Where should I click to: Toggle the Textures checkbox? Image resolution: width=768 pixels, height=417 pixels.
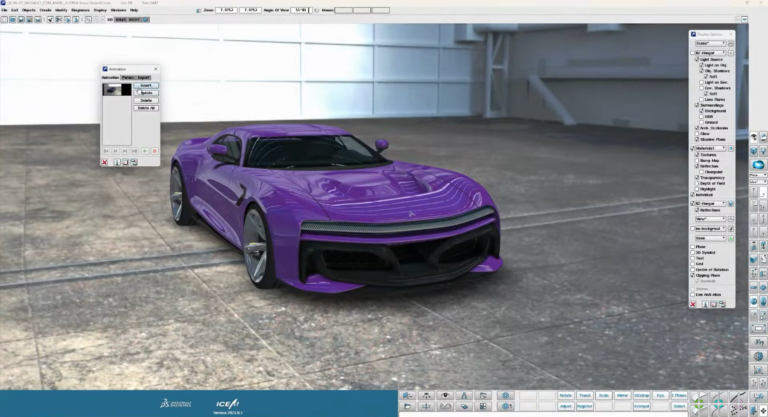(697, 155)
